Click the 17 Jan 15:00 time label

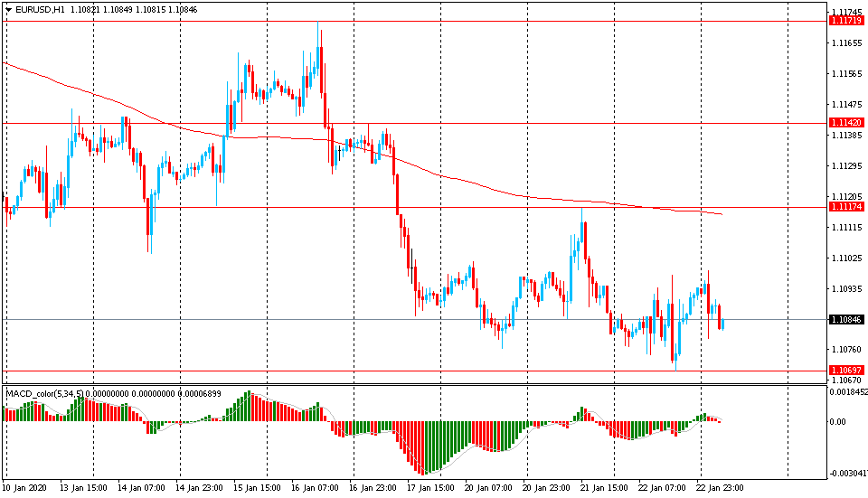(x=430, y=488)
